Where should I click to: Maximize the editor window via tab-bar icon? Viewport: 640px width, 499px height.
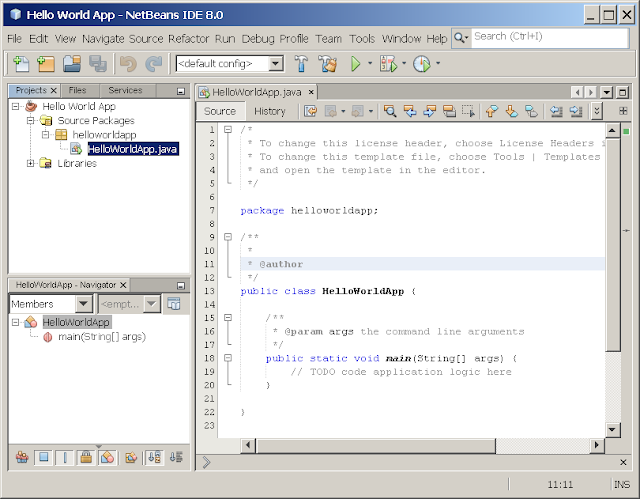coord(622,93)
